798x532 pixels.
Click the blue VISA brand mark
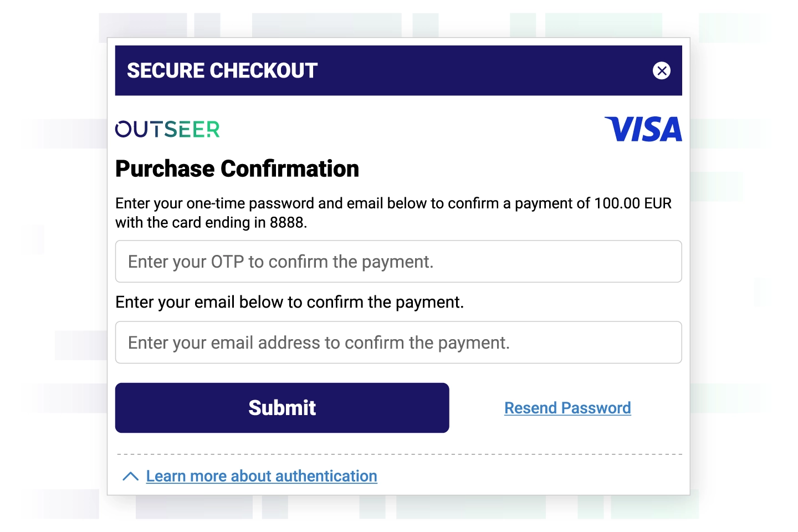coord(644,130)
